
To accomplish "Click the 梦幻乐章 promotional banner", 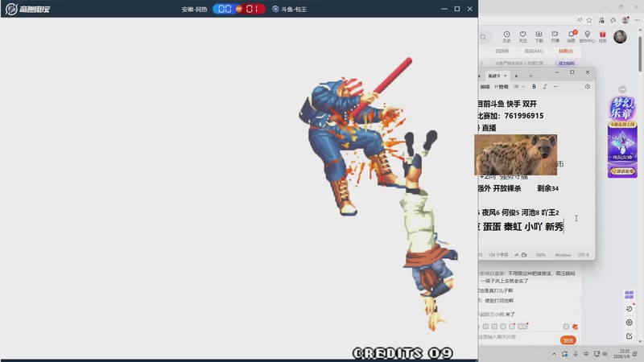I will [x=622, y=137].
